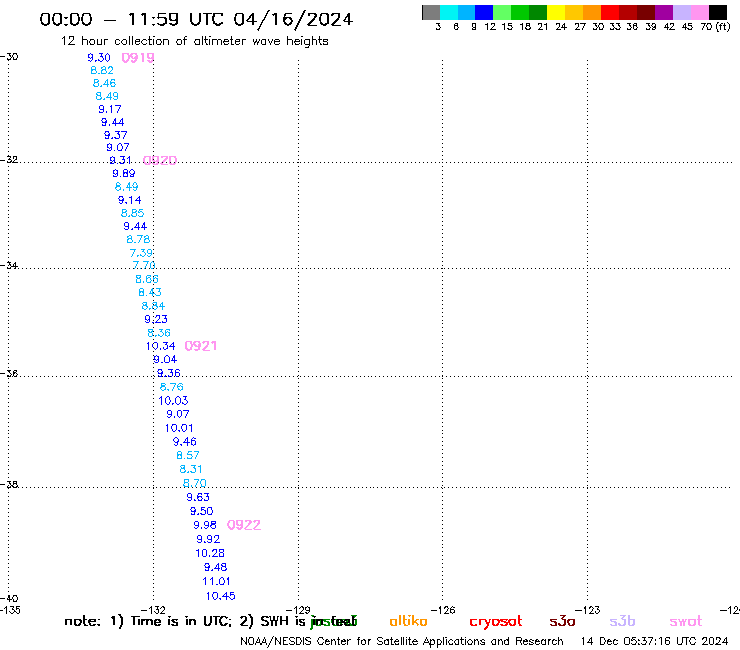Click the 9.31 value beside 0920

point(120,160)
